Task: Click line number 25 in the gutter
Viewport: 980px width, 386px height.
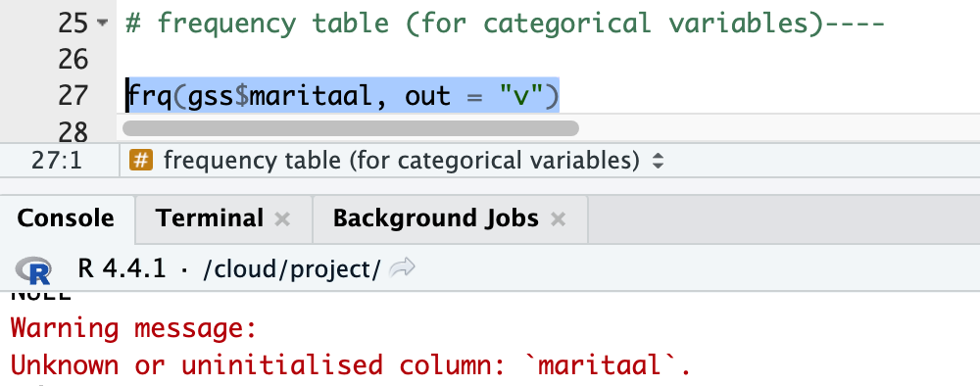Action: click(73, 24)
